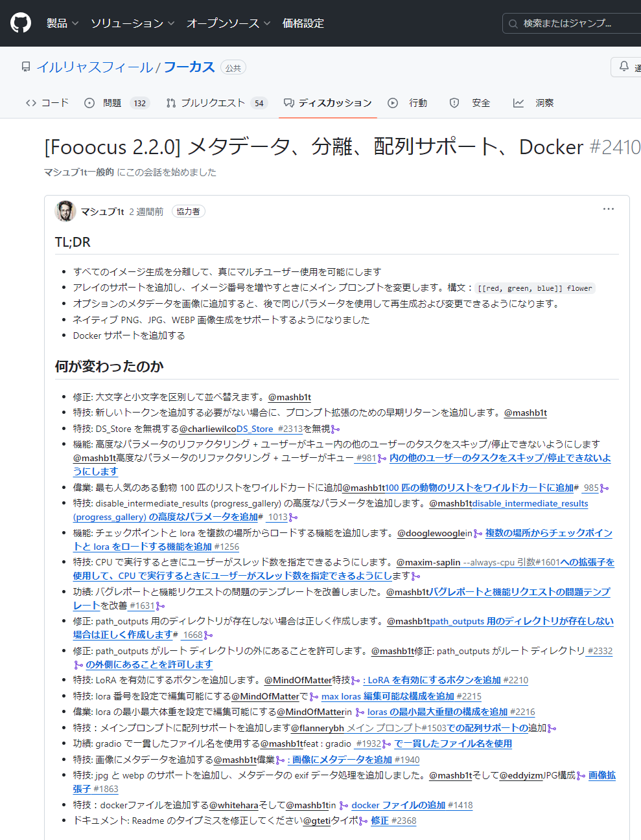Switch to the コード tab

point(47,103)
